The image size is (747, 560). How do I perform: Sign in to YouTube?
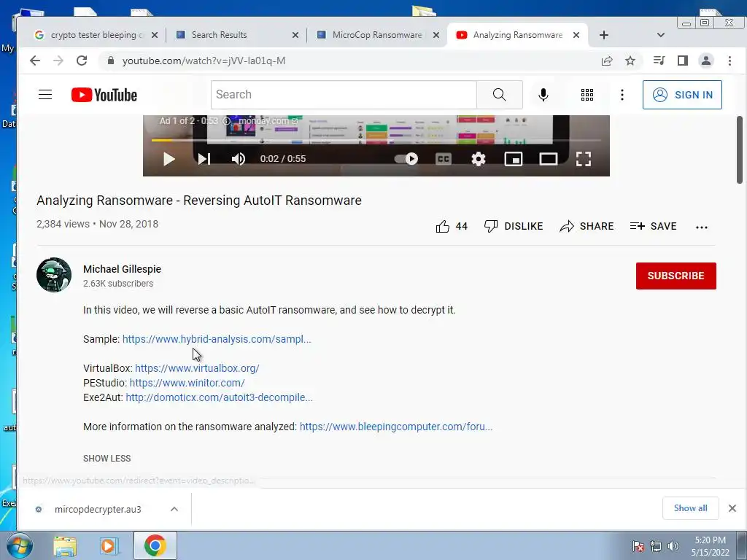click(682, 95)
